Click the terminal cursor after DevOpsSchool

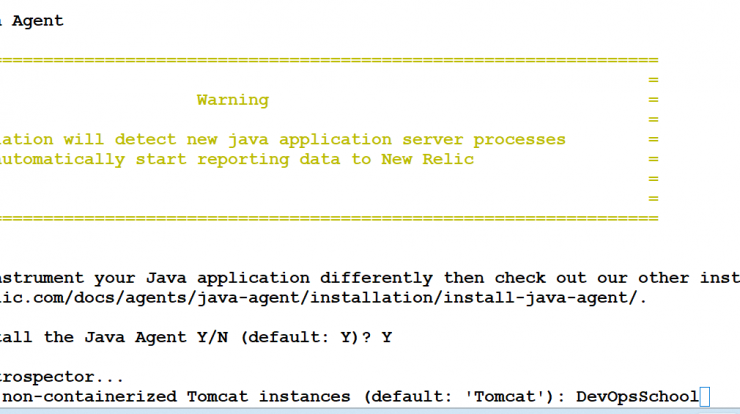tap(705, 397)
